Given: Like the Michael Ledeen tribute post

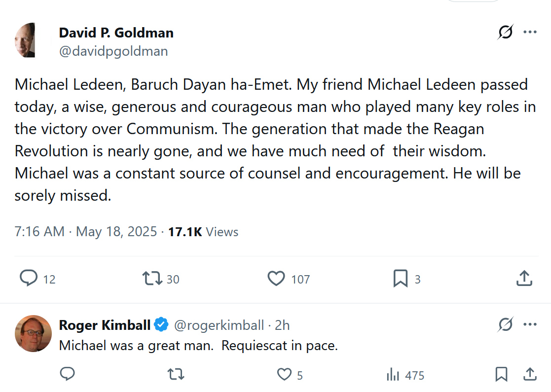Looking at the screenshot, I should [x=276, y=279].
